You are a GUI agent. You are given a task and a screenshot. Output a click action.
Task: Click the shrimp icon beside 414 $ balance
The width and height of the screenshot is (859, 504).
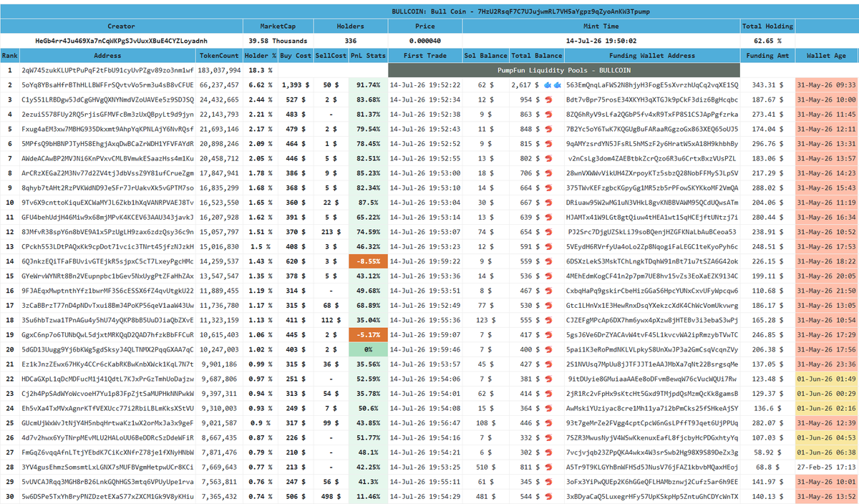[548, 393]
